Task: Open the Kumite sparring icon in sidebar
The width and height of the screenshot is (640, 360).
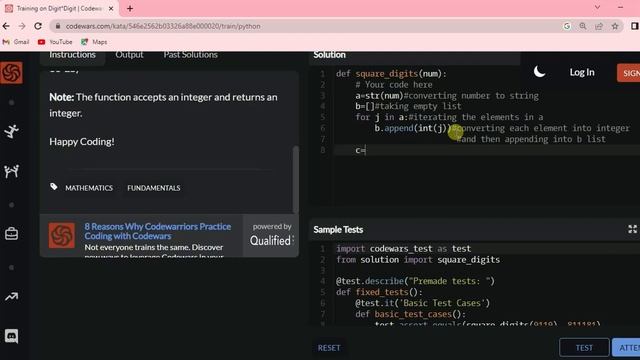Action: (x=11, y=171)
